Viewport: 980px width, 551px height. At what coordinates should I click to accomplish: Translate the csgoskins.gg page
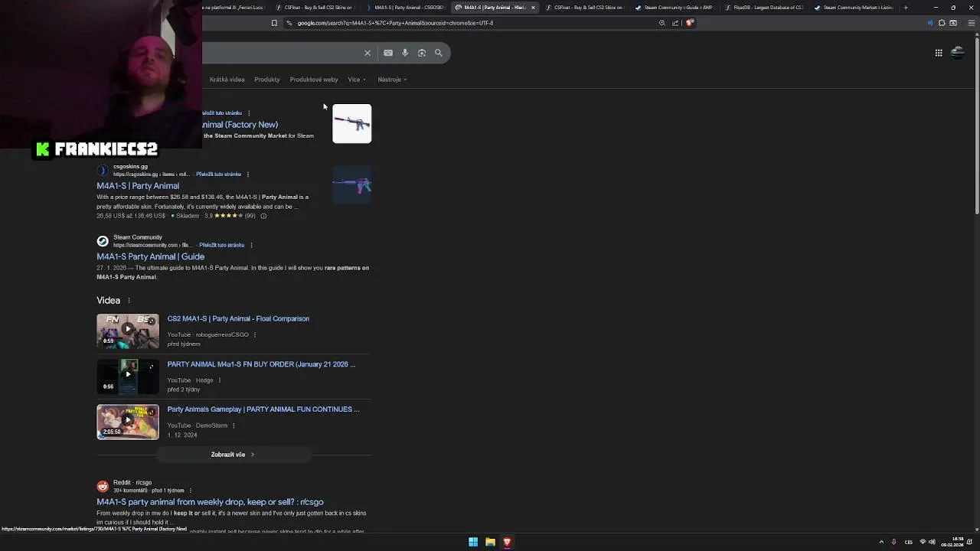click(x=218, y=174)
